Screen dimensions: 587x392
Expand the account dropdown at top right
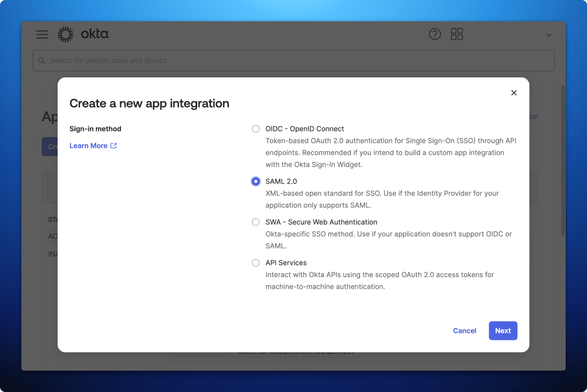tap(548, 35)
